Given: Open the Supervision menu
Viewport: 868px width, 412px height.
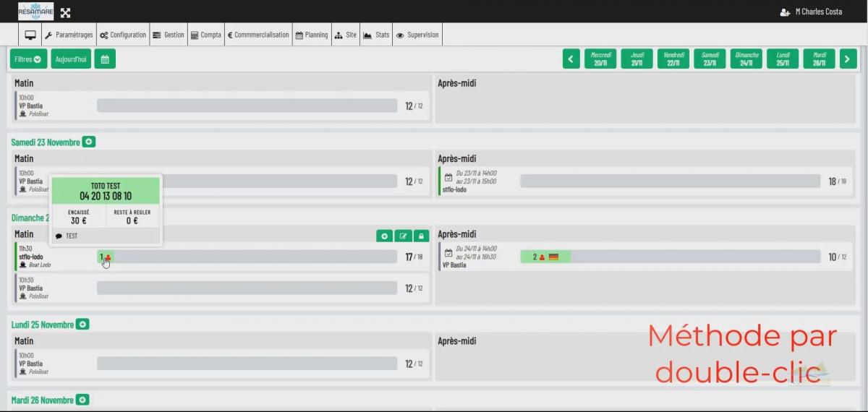Looking at the screenshot, I should (x=417, y=35).
